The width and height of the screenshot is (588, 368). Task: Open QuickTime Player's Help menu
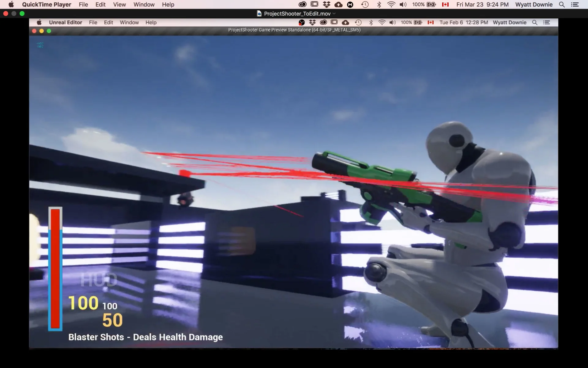point(168,4)
